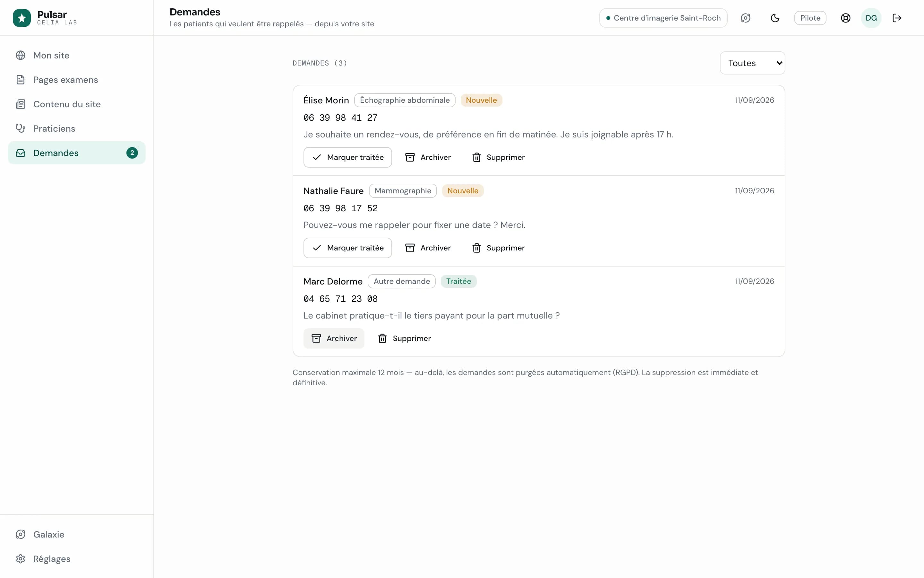Screen dimensions: 924x578
Task: Open the help lifebuoy icon
Action: click(845, 18)
